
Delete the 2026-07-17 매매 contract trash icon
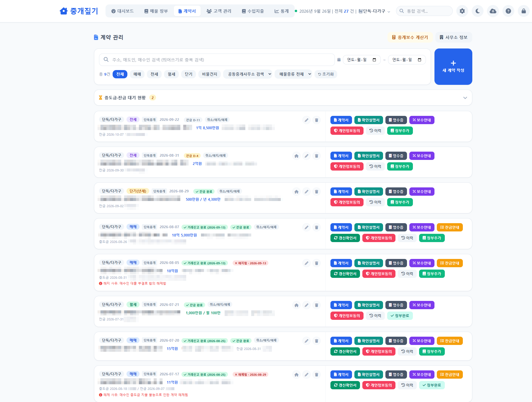pos(317,375)
